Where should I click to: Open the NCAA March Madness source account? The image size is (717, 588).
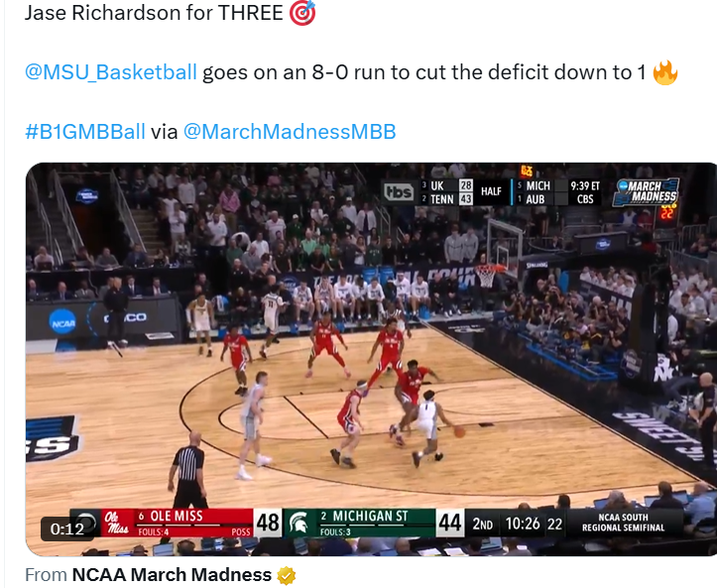coord(172,575)
